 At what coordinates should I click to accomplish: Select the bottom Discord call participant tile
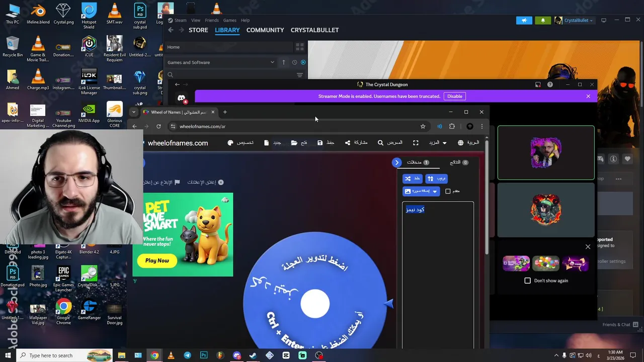point(546,210)
